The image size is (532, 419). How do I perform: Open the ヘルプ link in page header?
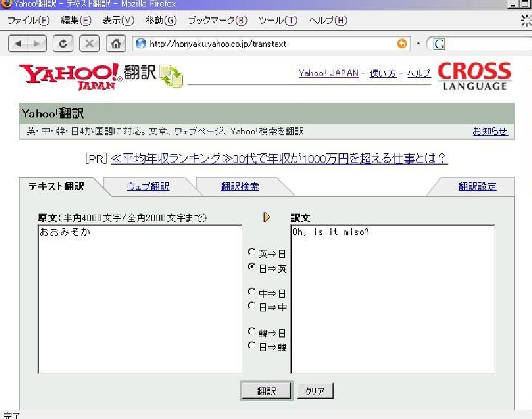419,73
